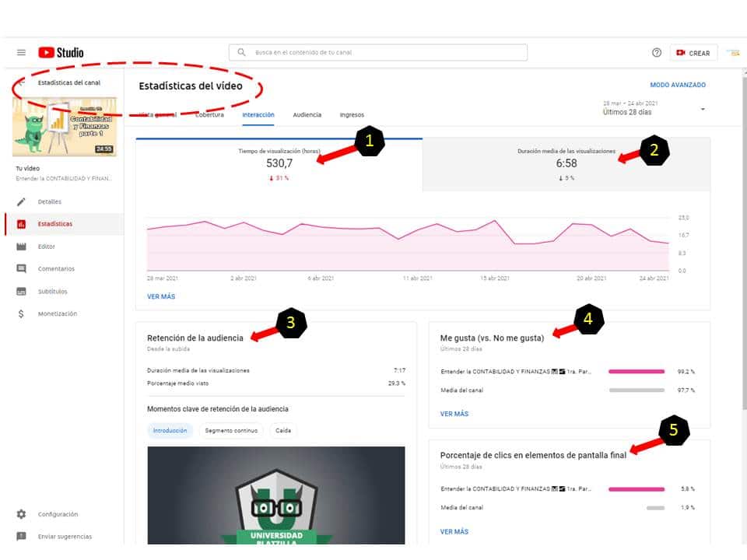Viewport: 747px width, 560px height.
Task: Open the hamburger menu icon
Action: coord(21,53)
